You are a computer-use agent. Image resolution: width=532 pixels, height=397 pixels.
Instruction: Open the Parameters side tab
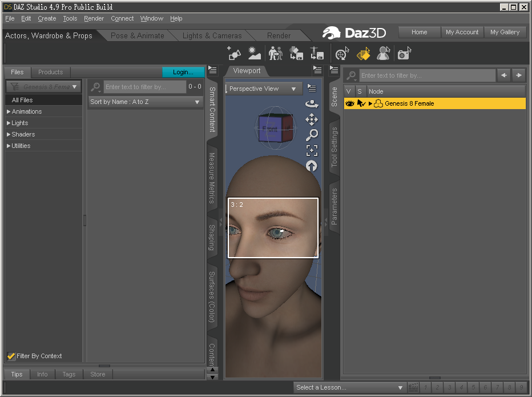click(x=334, y=206)
